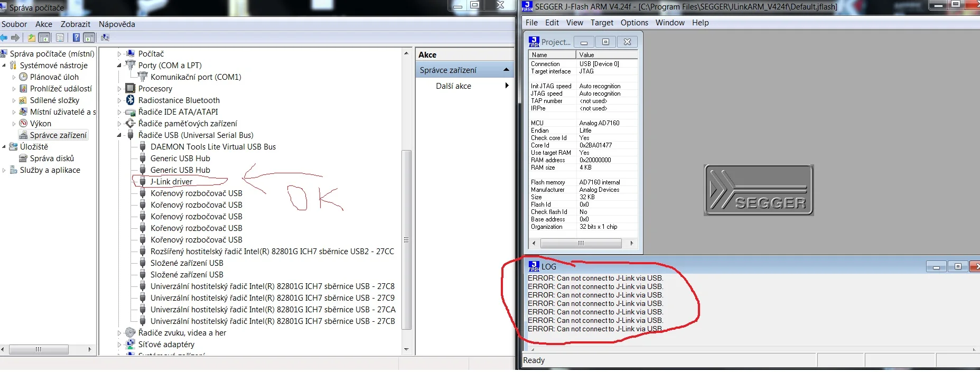980x372 pixels.
Task: Collapse the Řadiče USB node
Action: 119,135
